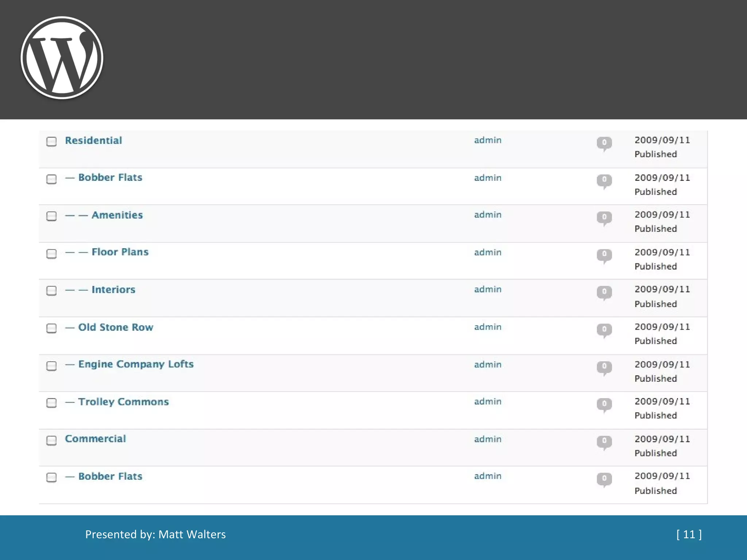Image resolution: width=747 pixels, height=560 pixels.
Task: Open Old Stone Row page link
Action: (x=116, y=327)
